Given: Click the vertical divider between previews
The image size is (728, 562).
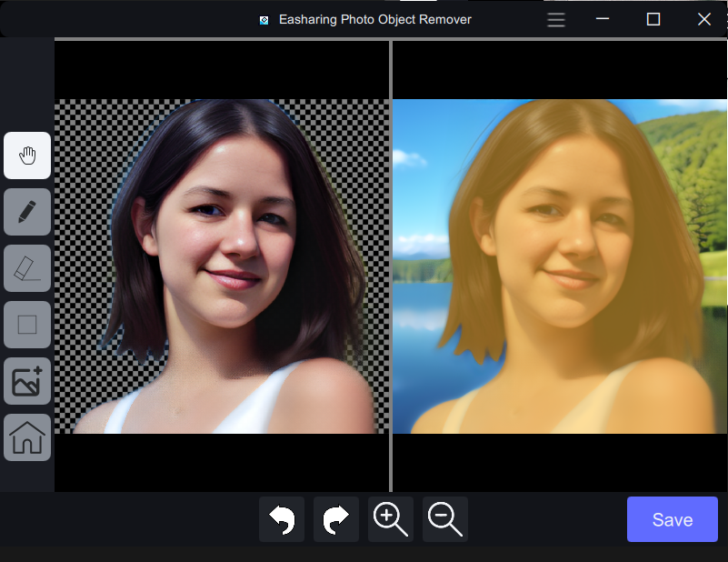Looking at the screenshot, I should point(391,266).
